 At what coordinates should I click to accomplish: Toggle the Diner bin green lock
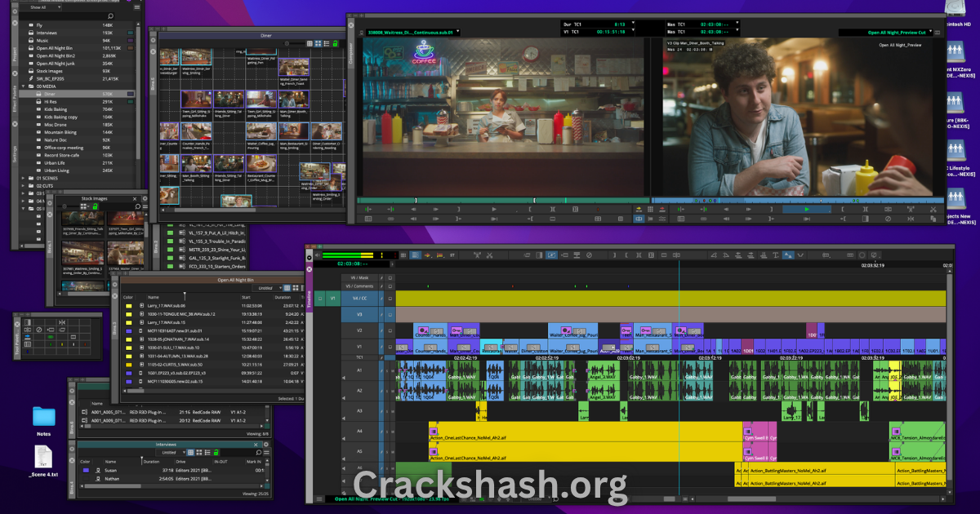334,43
